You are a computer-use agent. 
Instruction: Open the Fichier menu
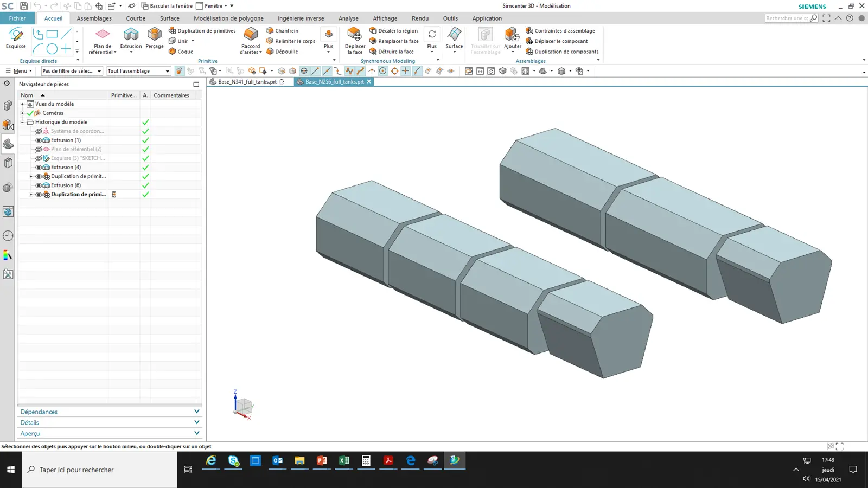(17, 18)
